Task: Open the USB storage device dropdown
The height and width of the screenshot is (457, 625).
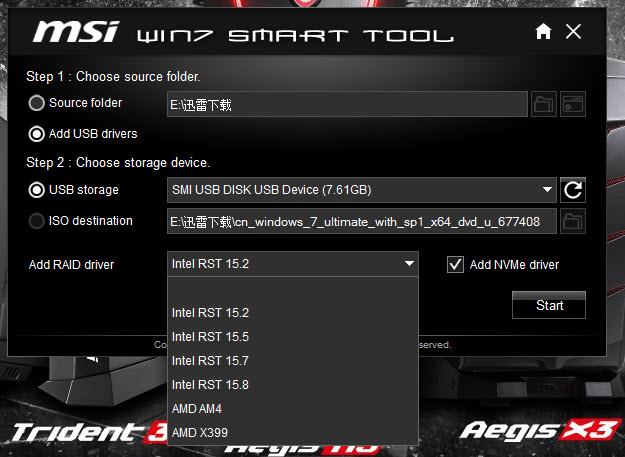Action: coord(362,190)
